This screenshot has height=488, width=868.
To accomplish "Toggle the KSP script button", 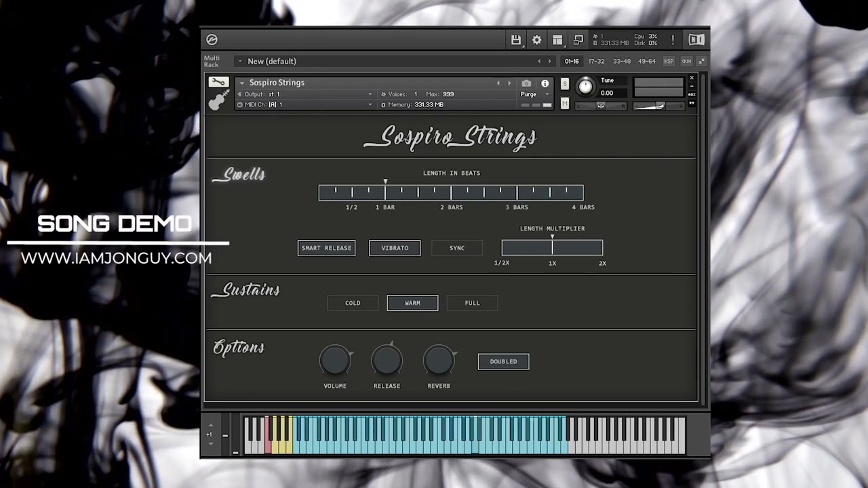I will click(669, 61).
